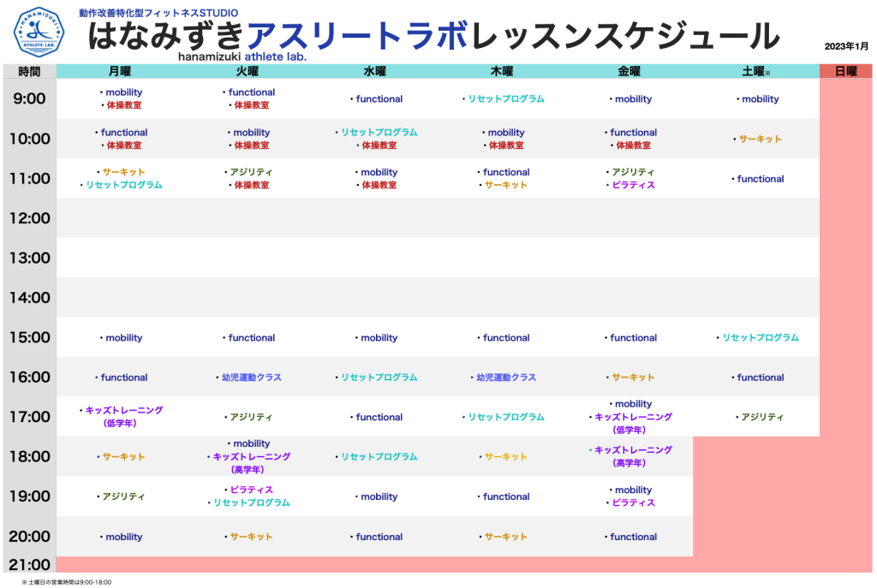877x588 pixels.
Task: Click リセットプログラム in the 土曜 15:00 slot
Action: (761, 337)
